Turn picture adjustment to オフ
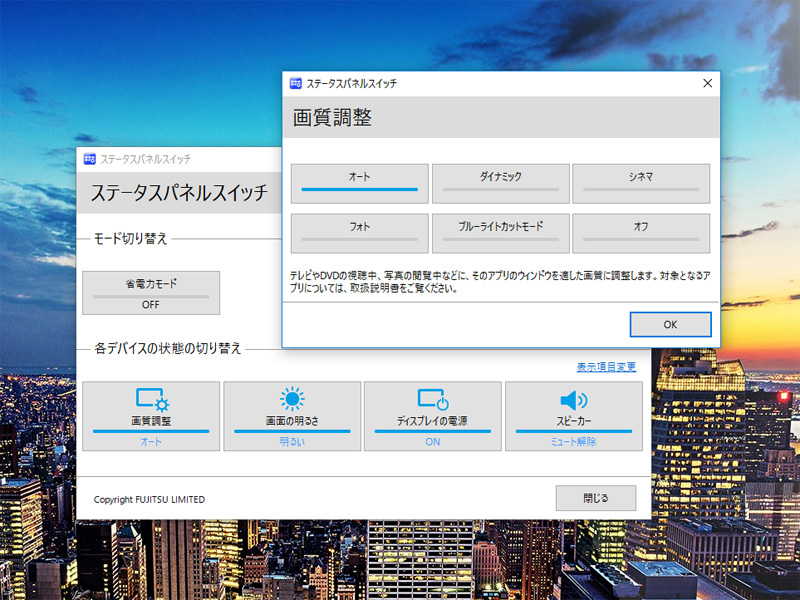 click(x=641, y=233)
